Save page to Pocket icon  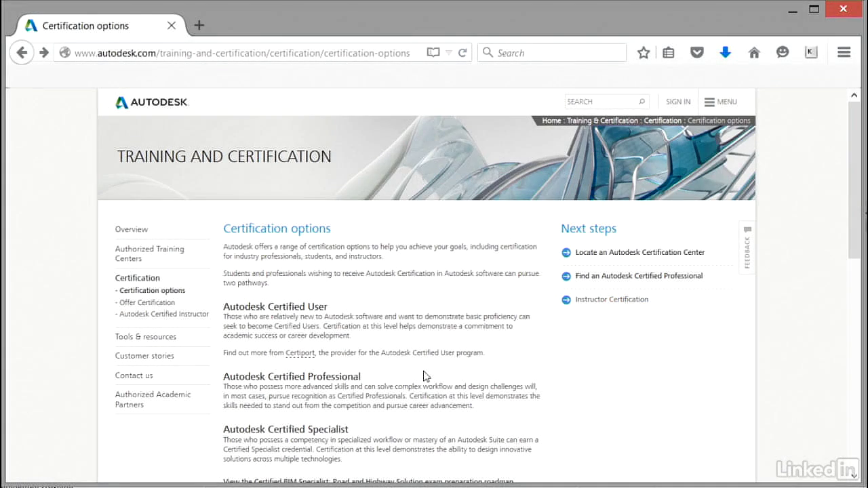(x=697, y=53)
